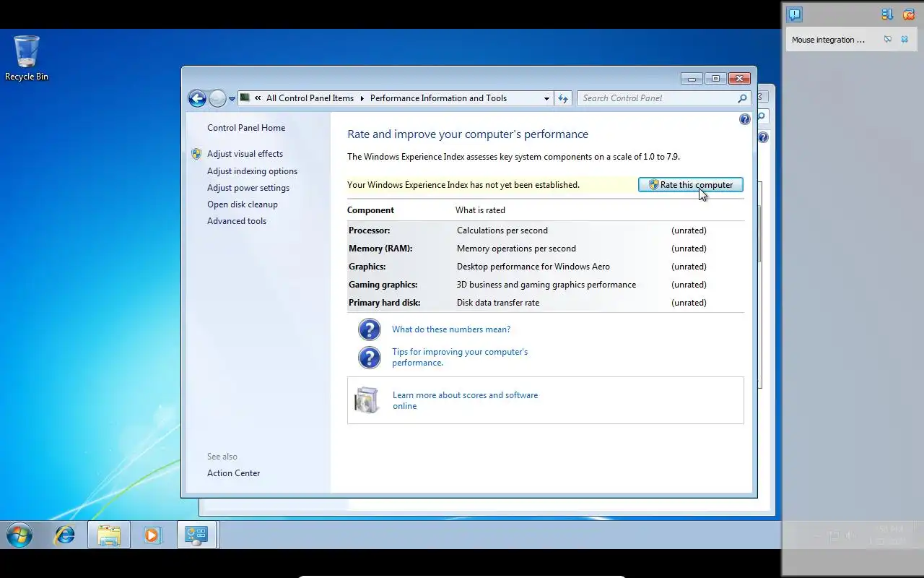The width and height of the screenshot is (924, 578).
Task: Open Windows Explorer from taskbar
Action: tap(109, 535)
